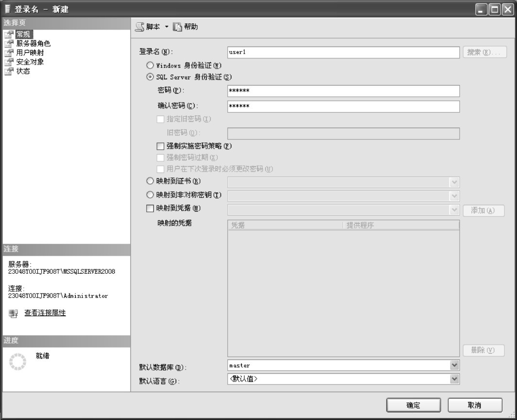
Task: Toggle 用户在下次登录时必须更改密码 checkbox
Action: pos(160,169)
